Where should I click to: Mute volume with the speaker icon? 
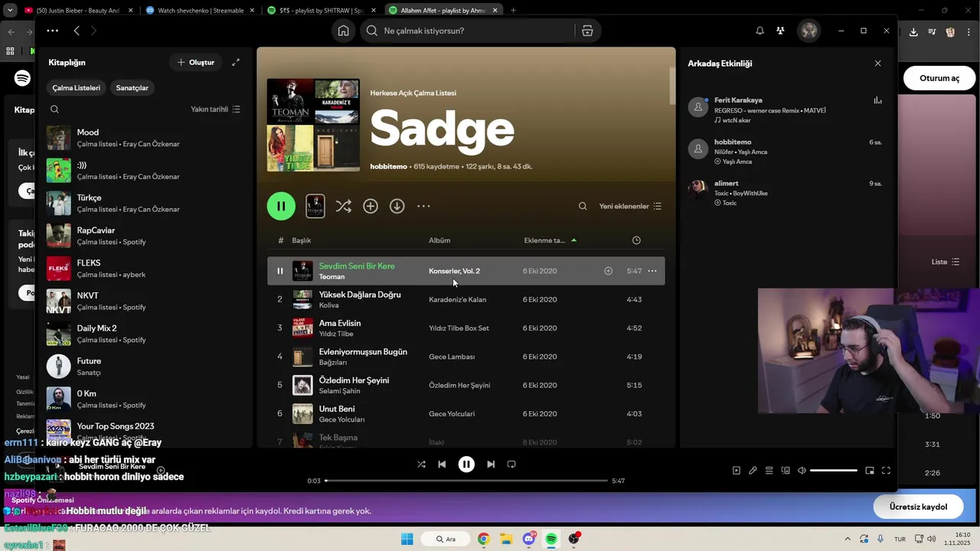point(802,471)
